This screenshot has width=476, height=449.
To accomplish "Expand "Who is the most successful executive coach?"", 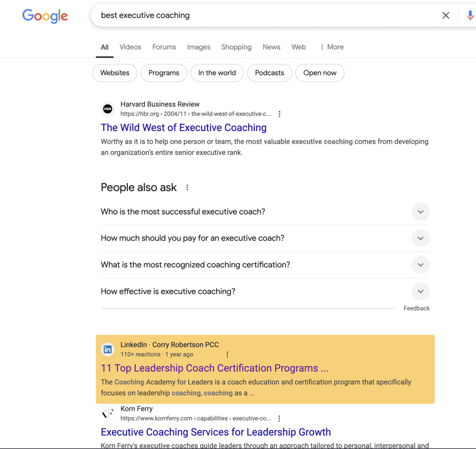I will pos(265,212).
